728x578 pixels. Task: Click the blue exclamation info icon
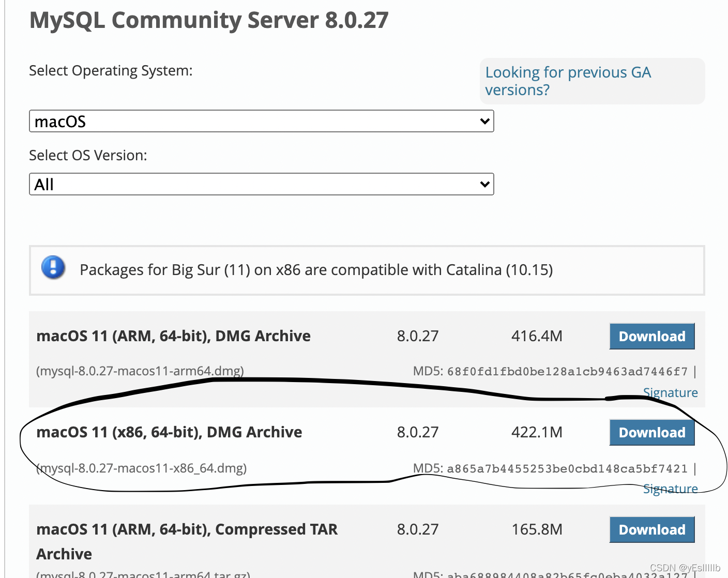[53, 268]
